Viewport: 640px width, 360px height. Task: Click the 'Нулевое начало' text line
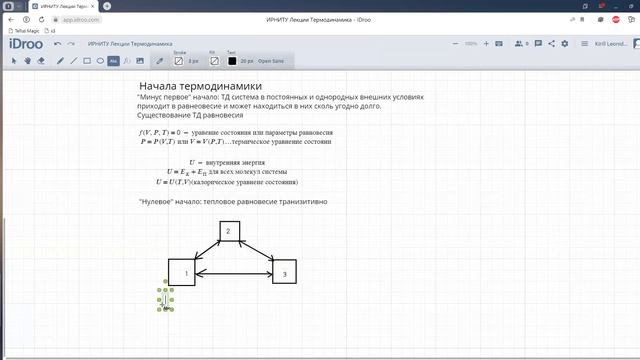(x=233, y=202)
